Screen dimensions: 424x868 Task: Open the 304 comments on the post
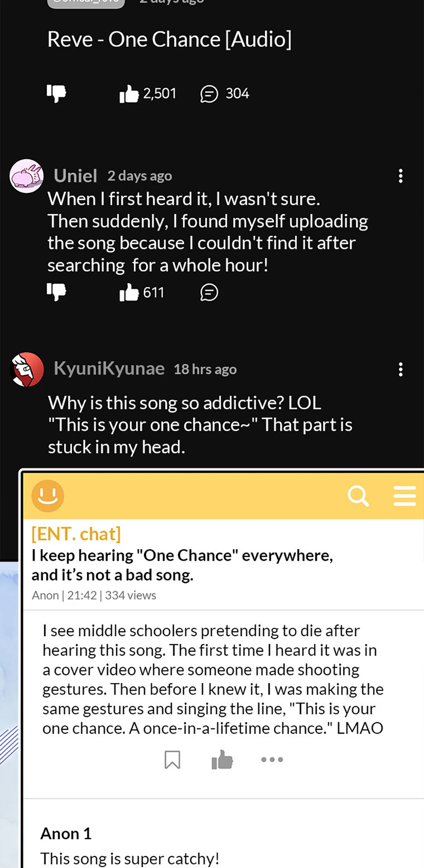tap(209, 94)
